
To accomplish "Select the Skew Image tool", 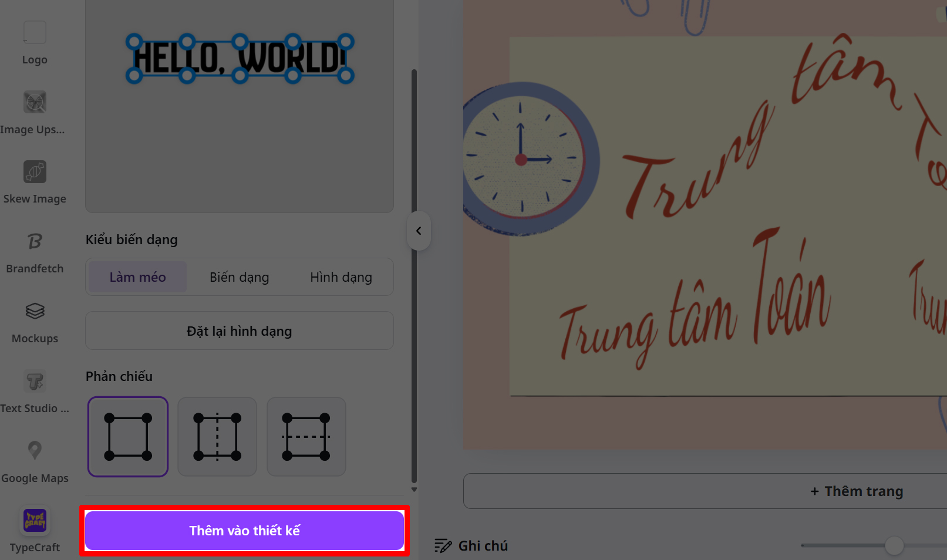I will point(35,181).
